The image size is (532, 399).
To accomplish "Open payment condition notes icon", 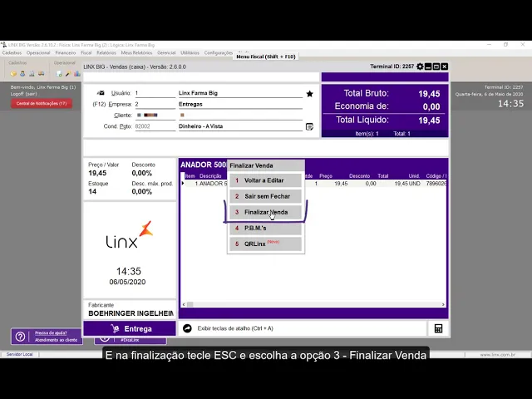I will (309, 127).
